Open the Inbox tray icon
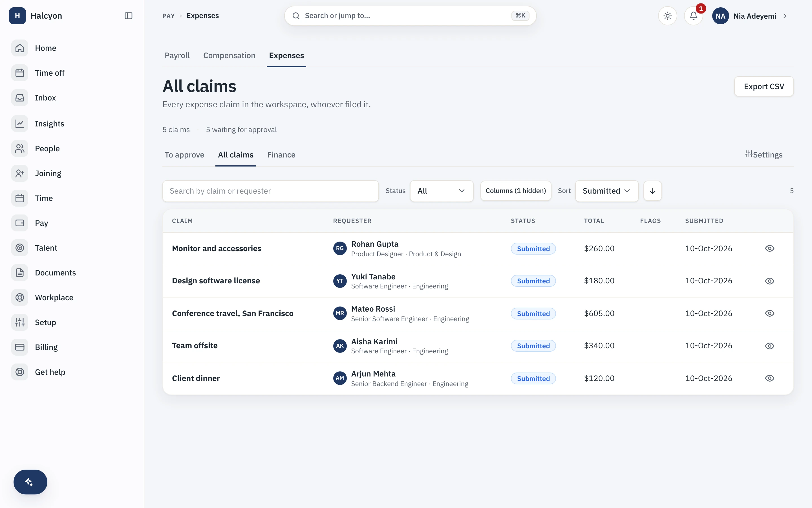The width and height of the screenshot is (812, 508). (20, 98)
